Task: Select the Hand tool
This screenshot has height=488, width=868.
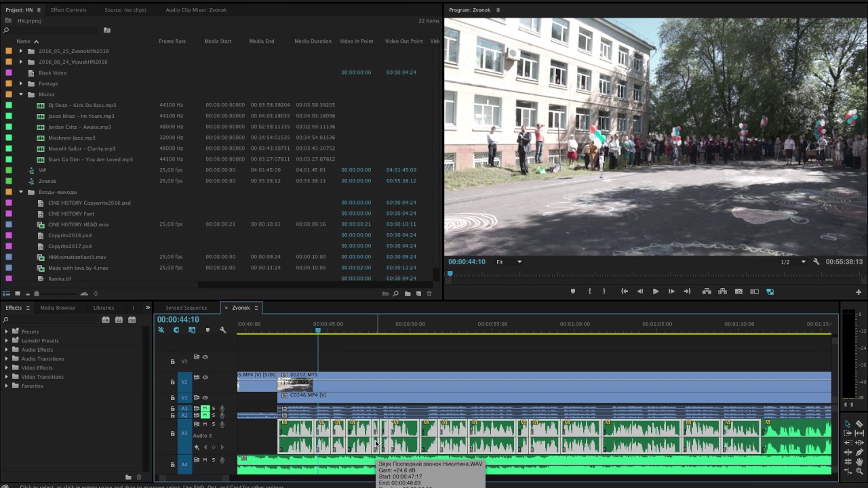Action: click(x=860, y=462)
